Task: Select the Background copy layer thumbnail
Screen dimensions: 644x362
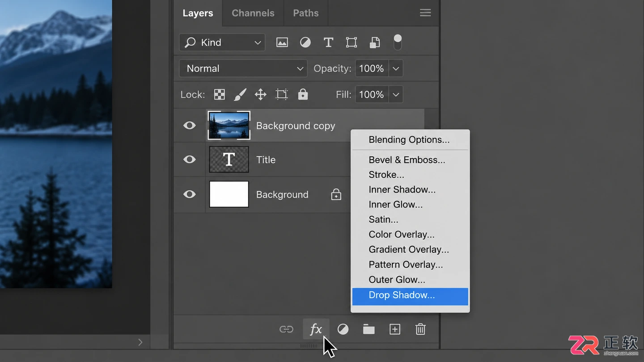Action: point(229,126)
